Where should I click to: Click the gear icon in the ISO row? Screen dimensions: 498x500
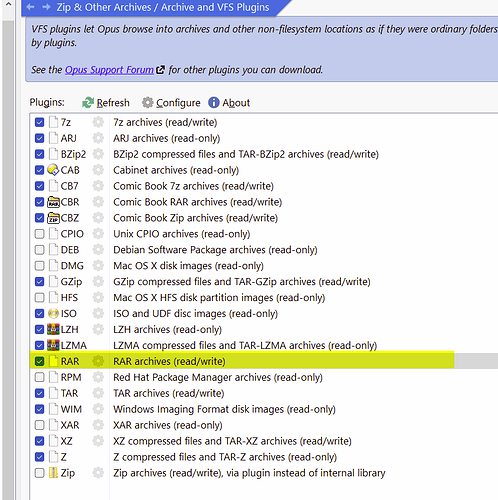point(98,313)
